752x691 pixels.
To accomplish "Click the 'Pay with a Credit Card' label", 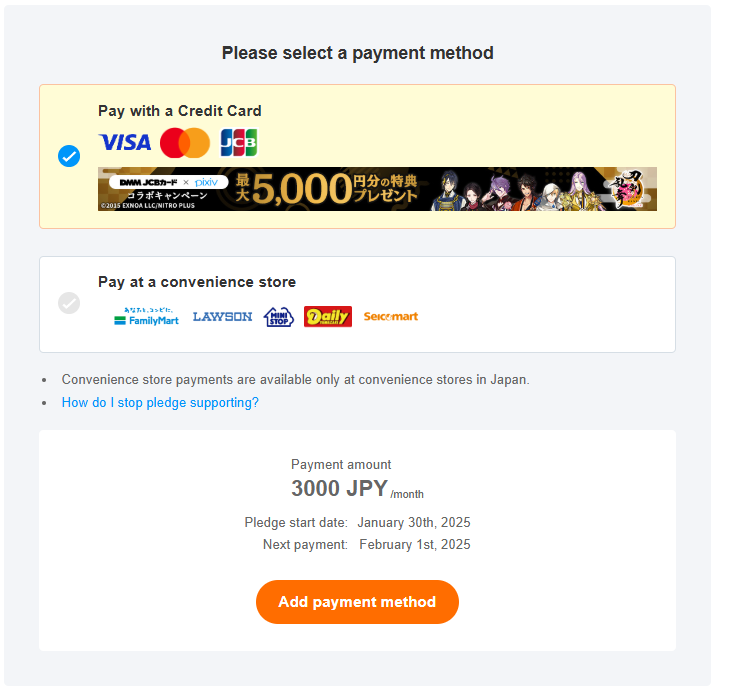I will pyautogui.click(x=180, y=111).
